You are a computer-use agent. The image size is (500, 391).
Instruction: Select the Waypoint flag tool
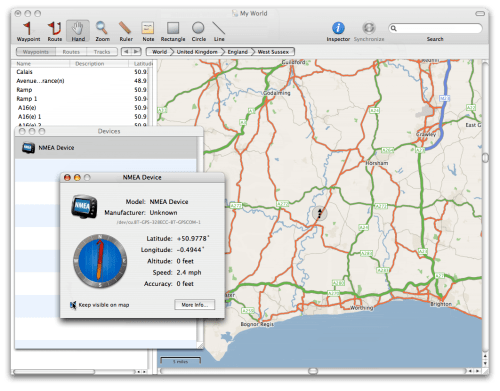point(28,31)
